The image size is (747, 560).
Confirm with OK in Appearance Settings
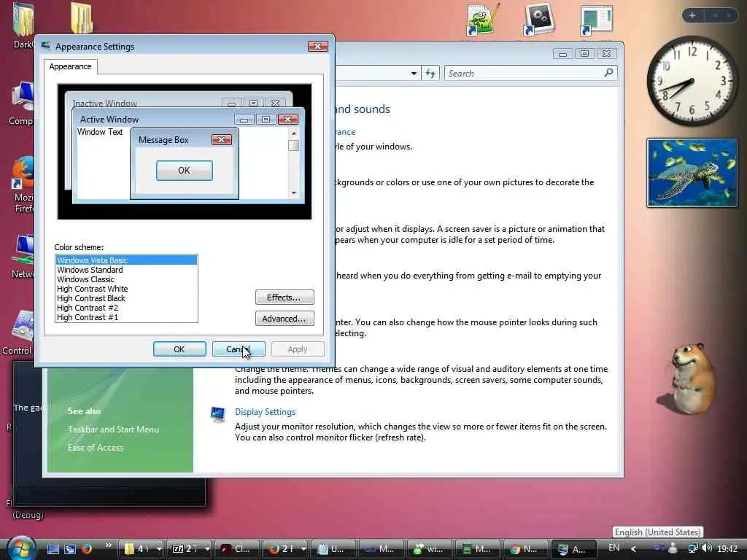[179, 349]
